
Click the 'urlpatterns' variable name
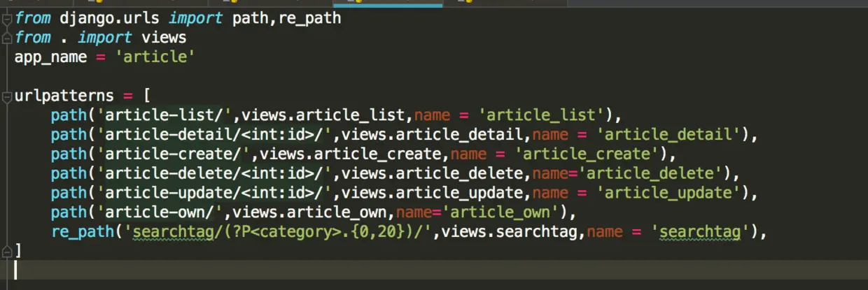coord(64,96)
